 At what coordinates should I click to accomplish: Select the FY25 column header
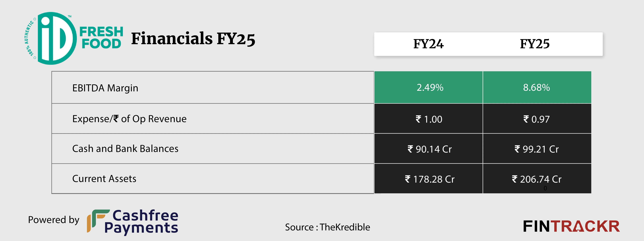click(535, 44)
